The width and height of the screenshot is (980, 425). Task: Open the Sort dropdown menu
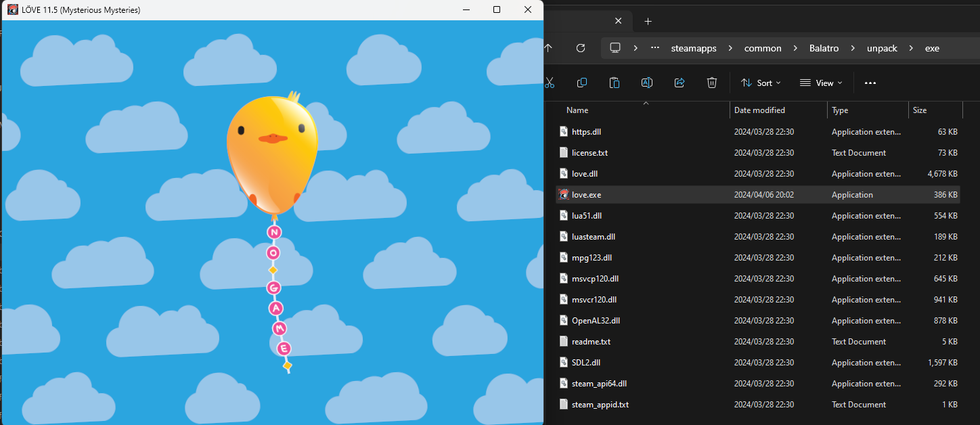(x=761, y=83)
